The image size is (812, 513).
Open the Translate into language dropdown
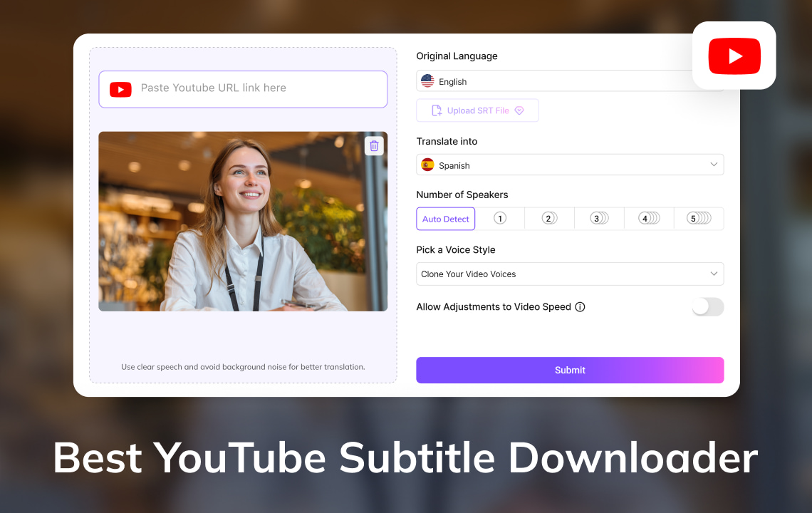click(570, 165)
